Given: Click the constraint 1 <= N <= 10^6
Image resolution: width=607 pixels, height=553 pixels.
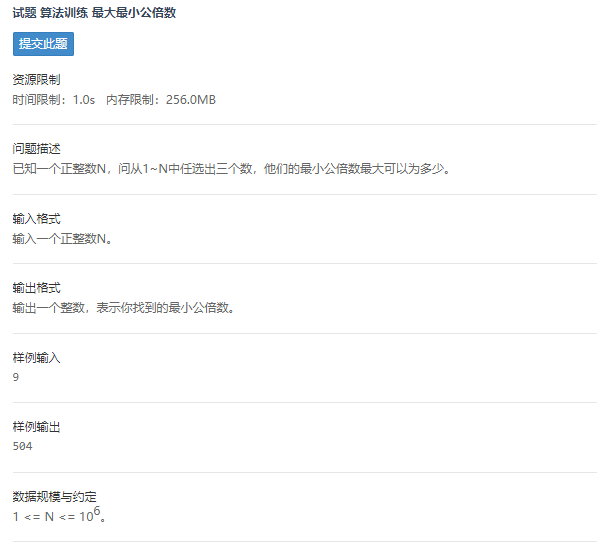Looking at the screenshot, I should click(x=59, y=515).
